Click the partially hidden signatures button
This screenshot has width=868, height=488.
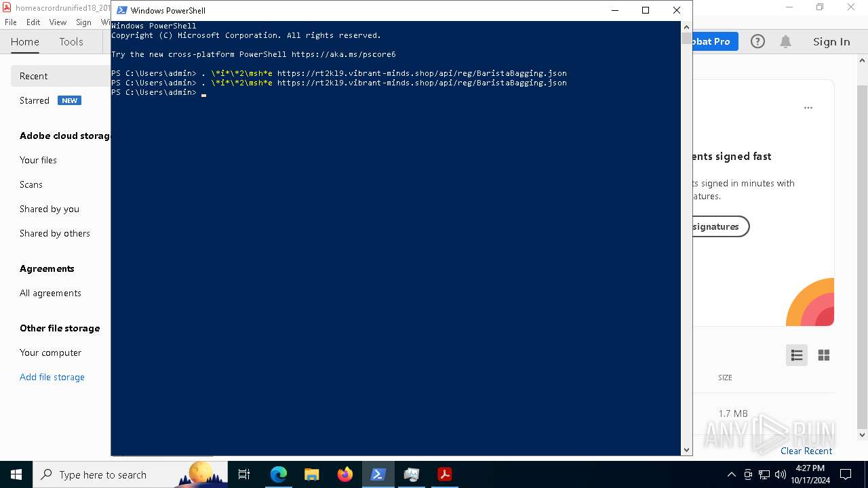pos(720,226)
